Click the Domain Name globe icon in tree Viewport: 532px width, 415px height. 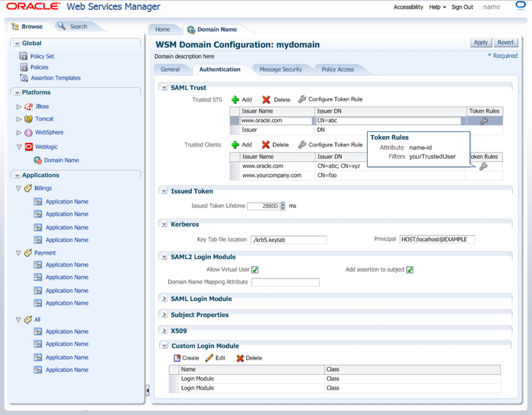pos(38,160)
